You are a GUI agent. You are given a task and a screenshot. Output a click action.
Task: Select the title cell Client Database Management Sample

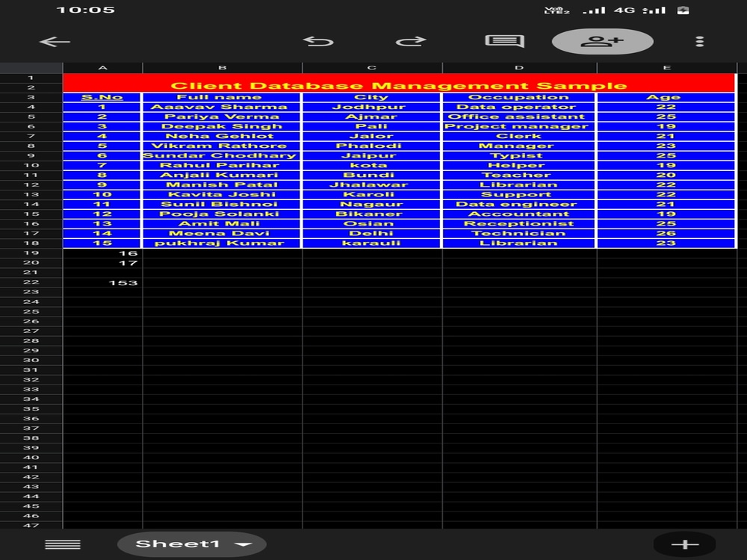coord(399,83)
